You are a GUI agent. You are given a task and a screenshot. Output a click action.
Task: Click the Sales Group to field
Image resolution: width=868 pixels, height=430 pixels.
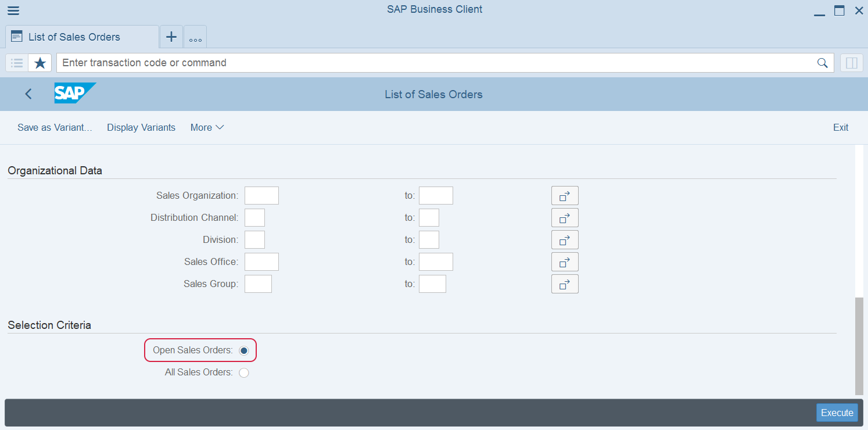click(432, 284)
